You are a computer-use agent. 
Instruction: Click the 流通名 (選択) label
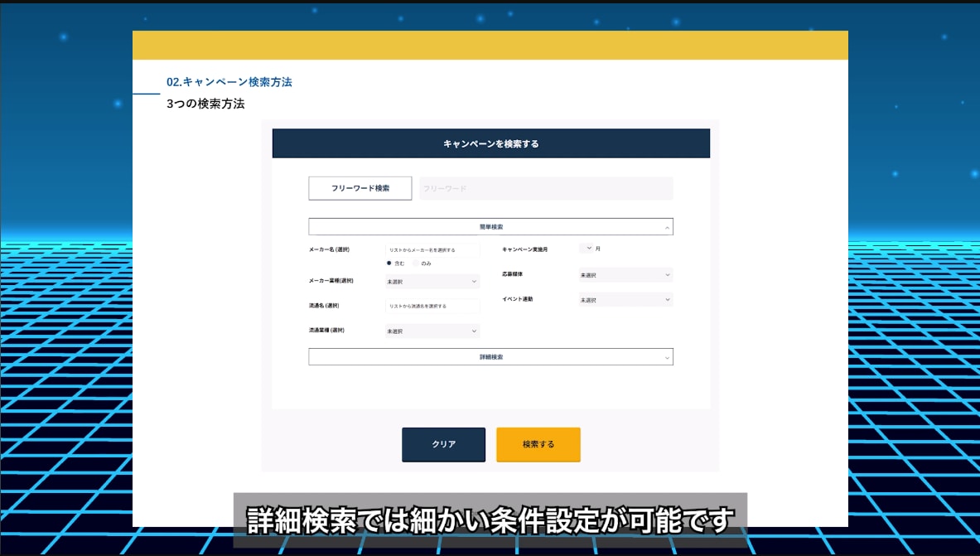(x=324, y=306)
